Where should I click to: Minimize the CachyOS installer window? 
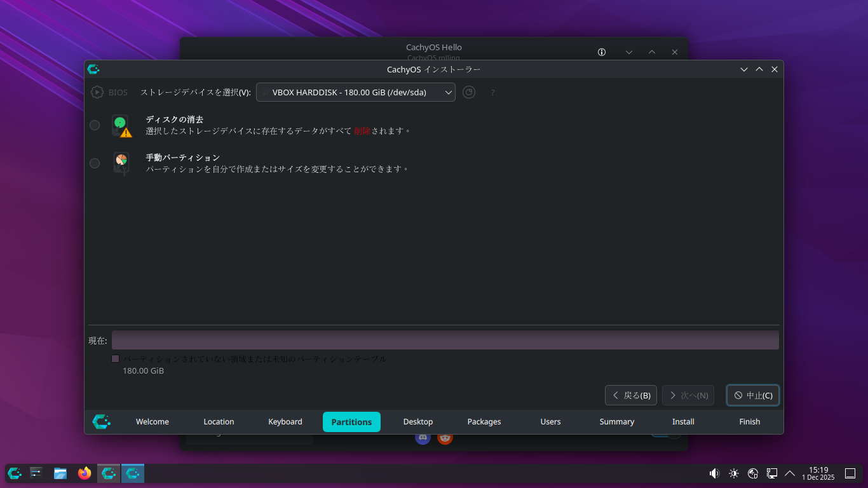(744, 69)
